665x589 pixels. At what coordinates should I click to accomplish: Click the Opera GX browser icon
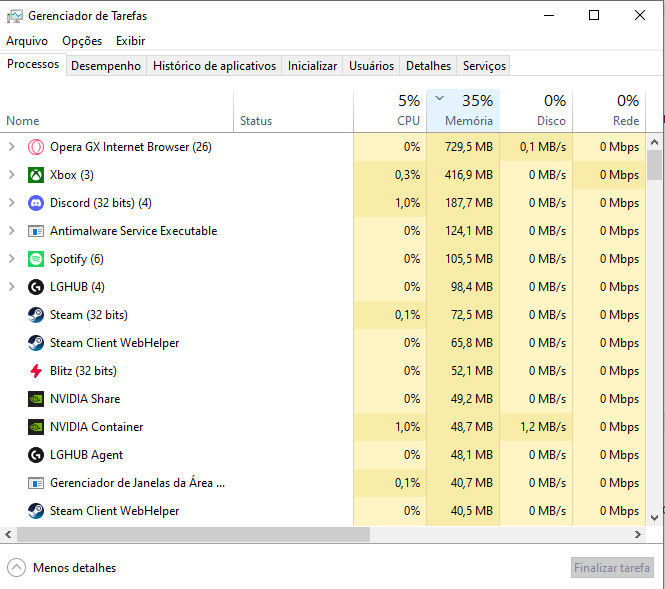[x=36, y=147]
